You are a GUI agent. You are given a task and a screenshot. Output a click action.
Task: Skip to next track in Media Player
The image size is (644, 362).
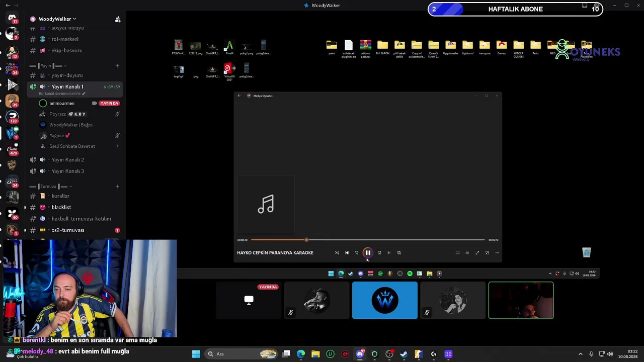[389, 253]
